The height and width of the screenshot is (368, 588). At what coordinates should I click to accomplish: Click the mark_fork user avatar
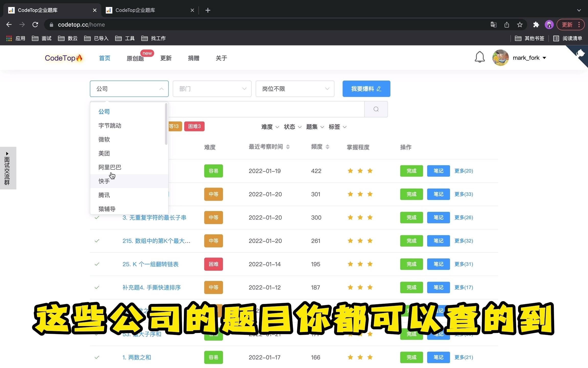[x=500, y=57]
